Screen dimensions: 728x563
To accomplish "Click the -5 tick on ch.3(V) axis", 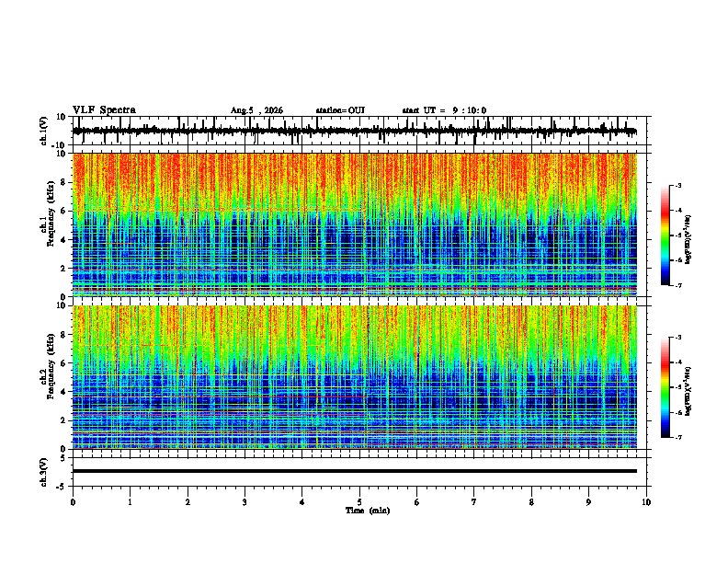I will point(62,487).
